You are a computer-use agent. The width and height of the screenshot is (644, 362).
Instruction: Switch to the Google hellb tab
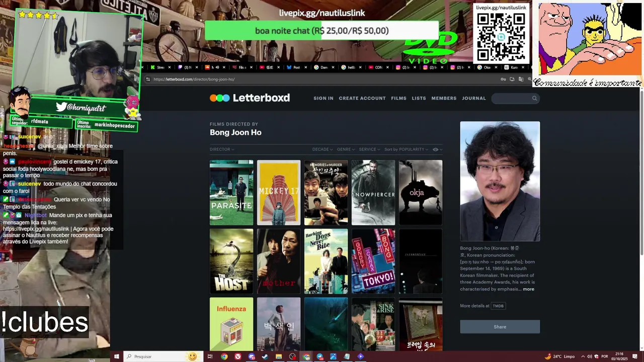(x=351, y=67)
